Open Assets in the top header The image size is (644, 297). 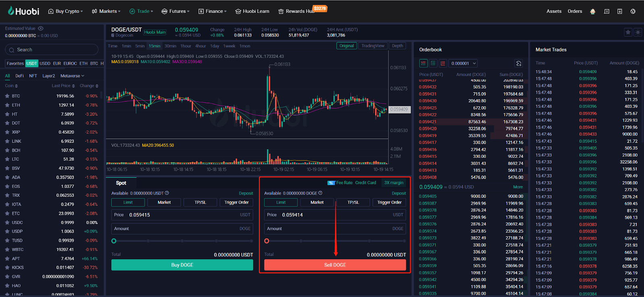(x=554, y=11)
